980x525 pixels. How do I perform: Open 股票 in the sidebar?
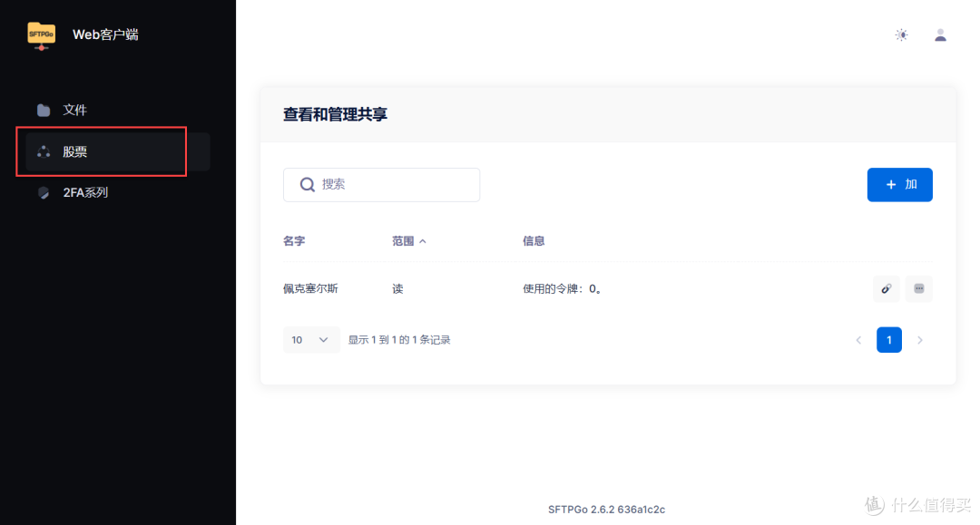point(117,151)
